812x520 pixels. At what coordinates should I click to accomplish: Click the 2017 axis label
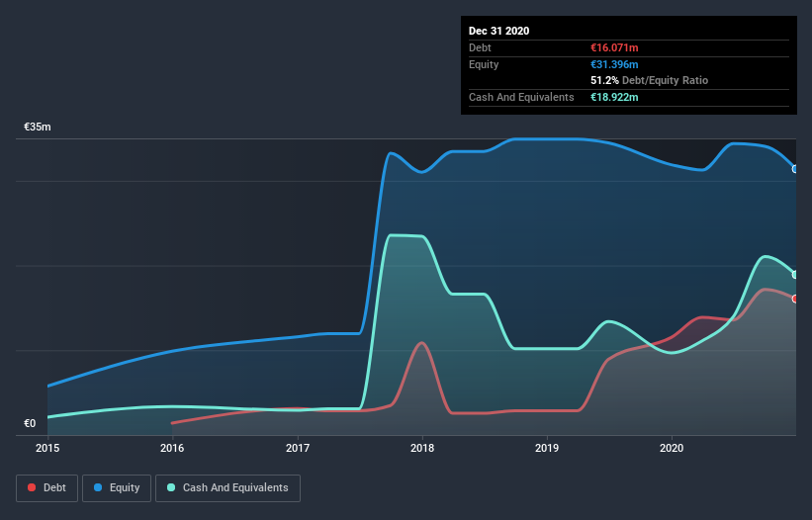tap(298, 448)
